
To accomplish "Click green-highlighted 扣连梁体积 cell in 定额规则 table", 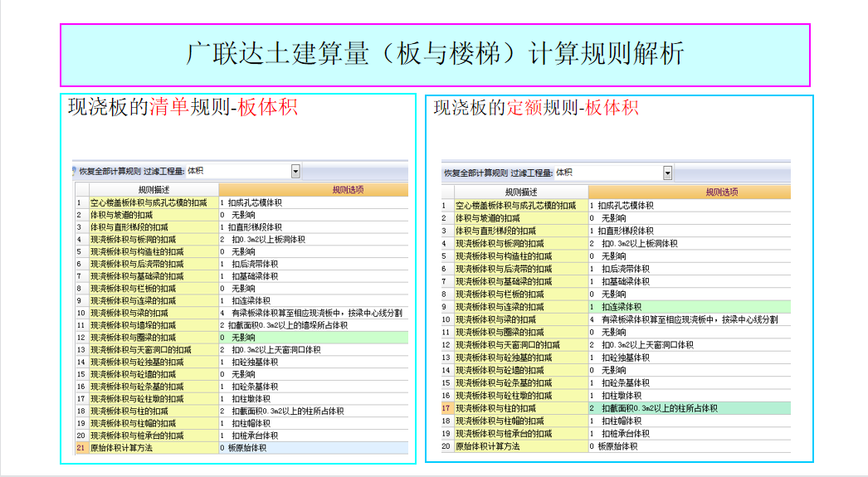I will click(x=690, y=307).
